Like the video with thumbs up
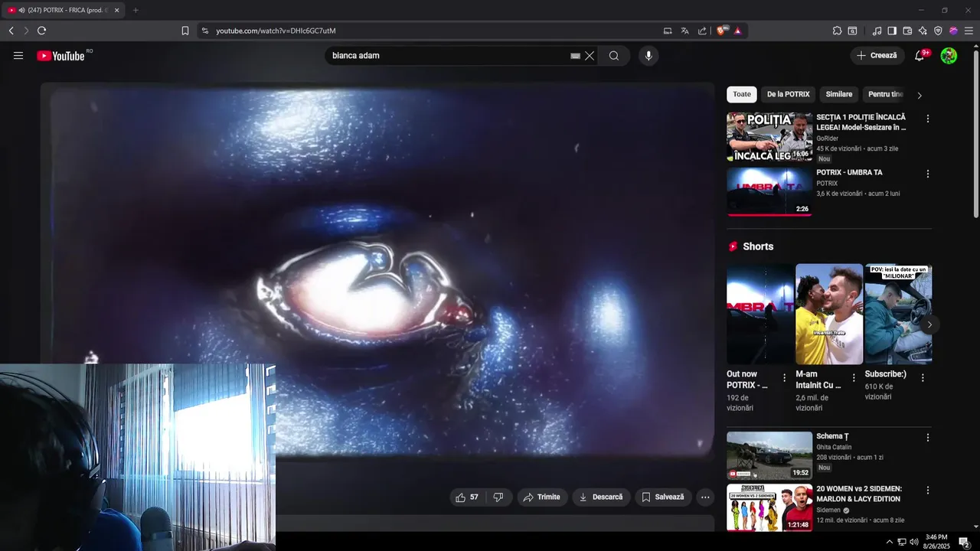This screenshot has width=980, height=551. (467, 497)
